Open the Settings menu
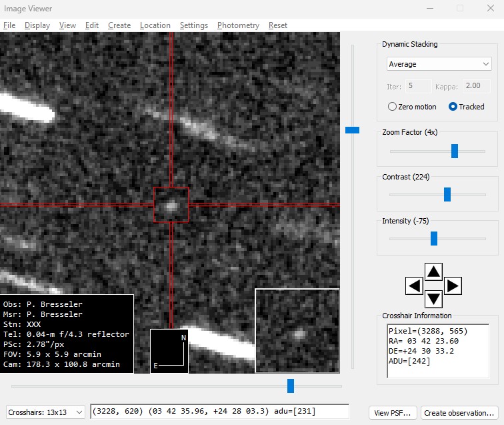 click(x=194, y=25)
